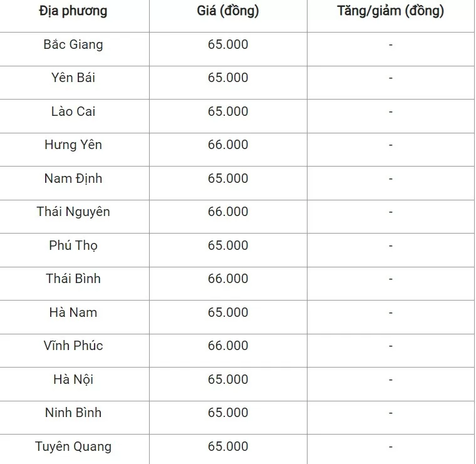Click the "Địa phương" column header

pyautogui.click(x=73, y=11)
